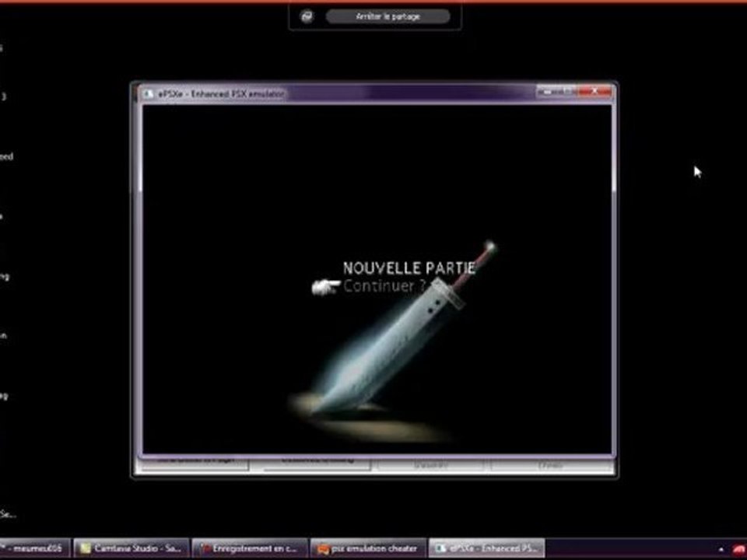Click the Arrêter le partage button

[x=388, y=16]
